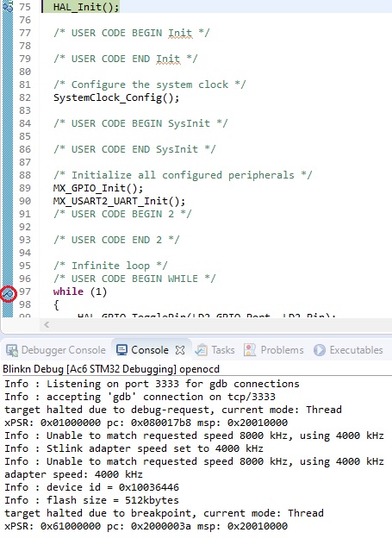
Task: Click the Problems panel icon
Action: (x=250, y=350)
